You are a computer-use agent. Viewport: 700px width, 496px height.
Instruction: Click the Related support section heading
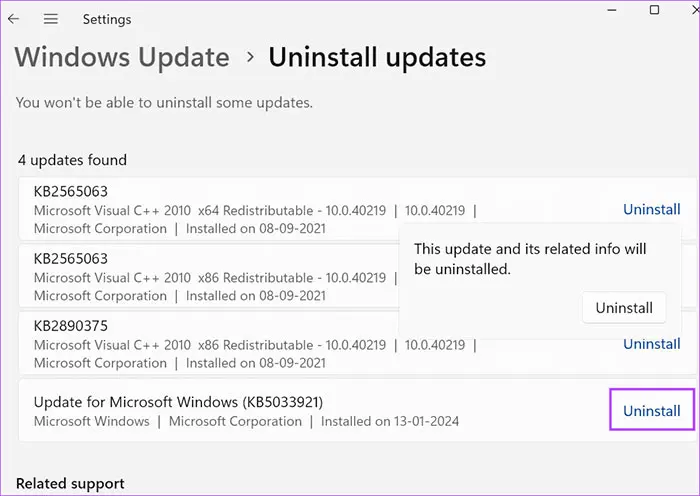click(x=70, y=484)
